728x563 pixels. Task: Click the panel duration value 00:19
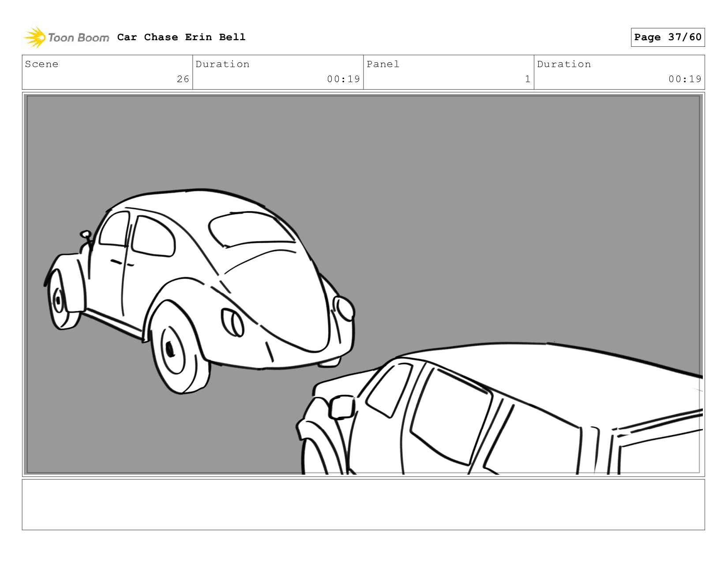click(x=685, y=79)
